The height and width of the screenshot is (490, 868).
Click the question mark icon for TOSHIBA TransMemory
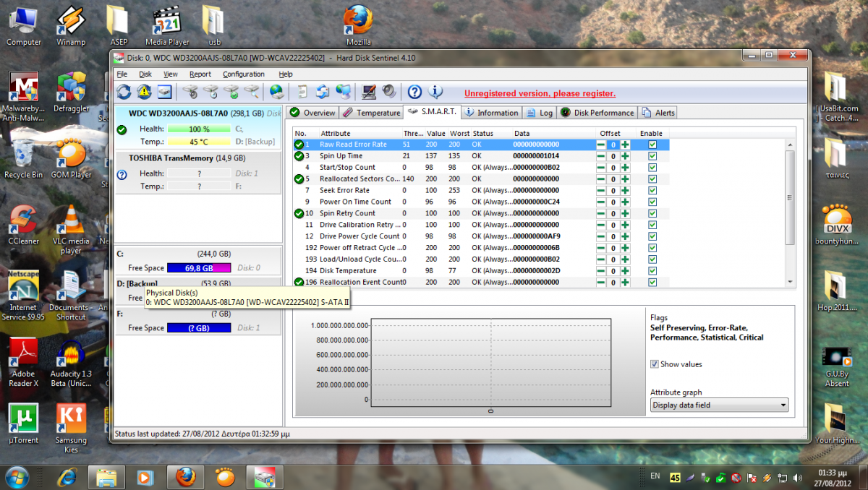click(x=122, y=174)
